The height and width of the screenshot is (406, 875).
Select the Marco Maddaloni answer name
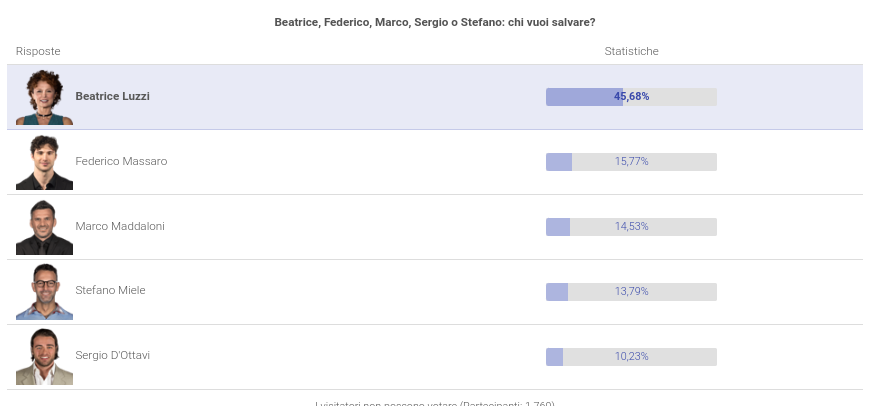click(120, 226)
